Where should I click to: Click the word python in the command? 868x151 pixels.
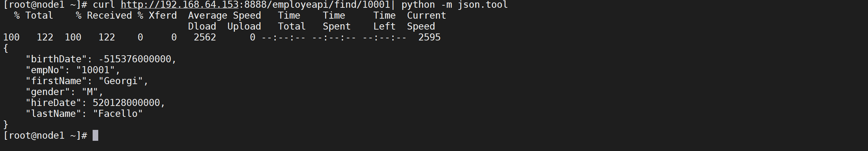418,5
